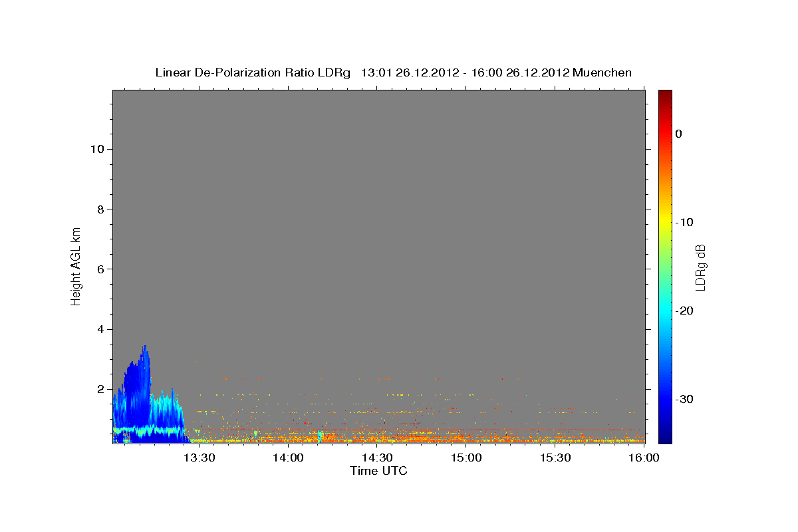The height and width of the screenshot is (532, 798).
Task: Click the 13:30 time tick label
Action: pyautogui.click(x=199, y=458)
